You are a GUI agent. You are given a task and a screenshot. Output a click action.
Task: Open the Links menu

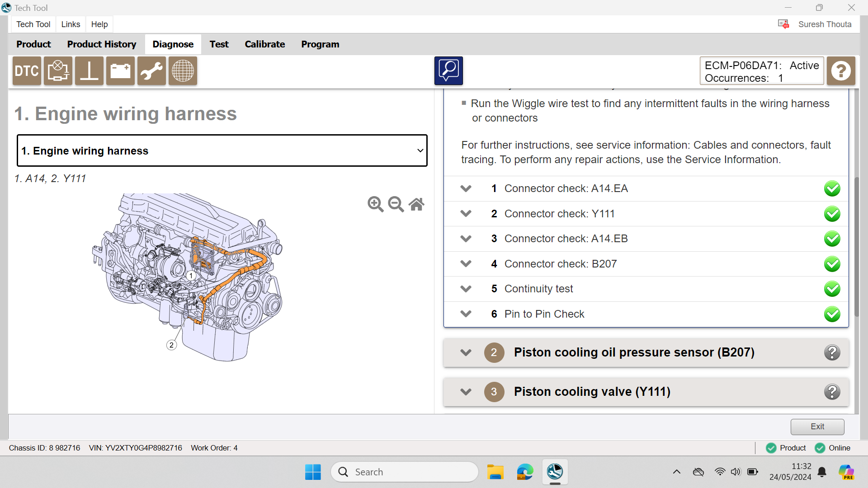tap(71, 24)
